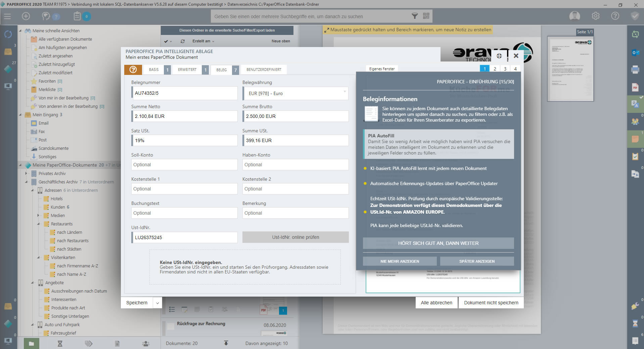Expand the arrow next to Speichern
This screenshot has height=349, width=644.
tap(157, 303)
